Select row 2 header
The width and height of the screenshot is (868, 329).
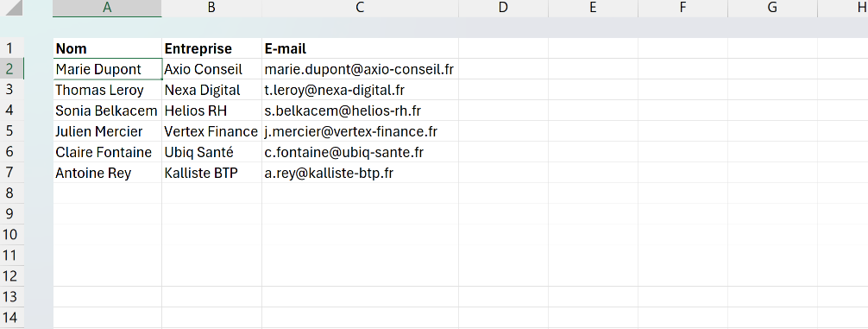point(12,69)
